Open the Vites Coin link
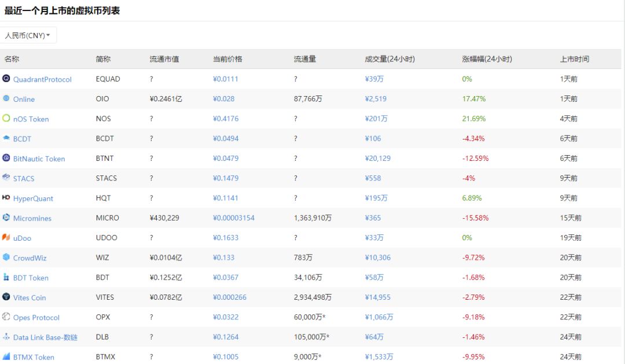625x364 pixels. click(x=30, y=298)
